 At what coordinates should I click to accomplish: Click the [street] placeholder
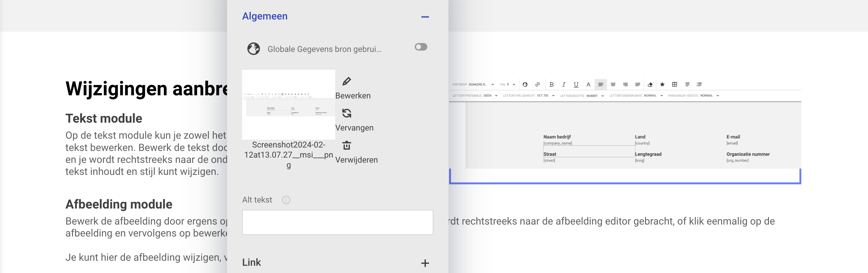pyautogui.click(x=549, y=160)
